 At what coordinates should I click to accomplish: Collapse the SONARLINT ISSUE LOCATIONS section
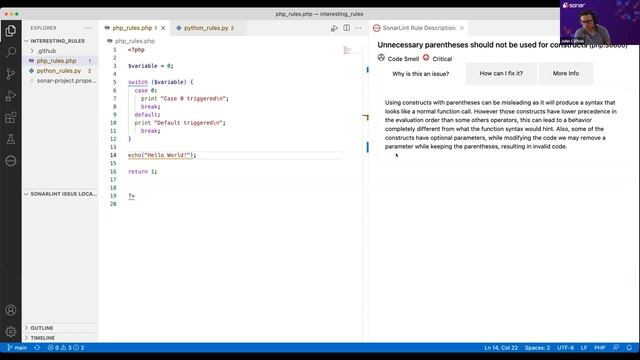click(60, 194)
